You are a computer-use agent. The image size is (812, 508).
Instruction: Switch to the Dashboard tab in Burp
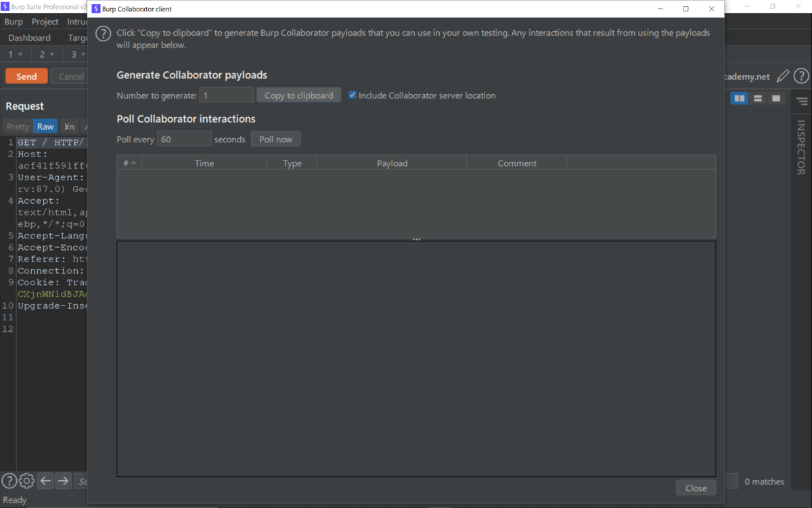click(x=30, y=38)
